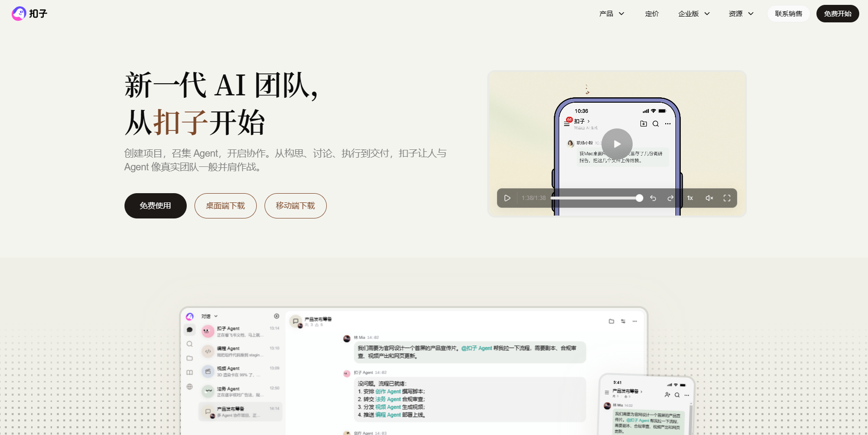868x435 pixels.
Task: Click the 视频 Agent link in step 3
Action: click(x=388, y=407)
